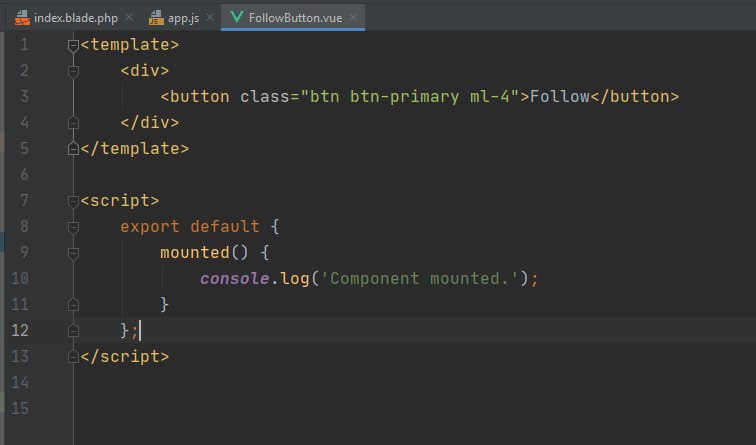Click line number 3 in the gutter
The image size is (756, 445).
(24, 96)
